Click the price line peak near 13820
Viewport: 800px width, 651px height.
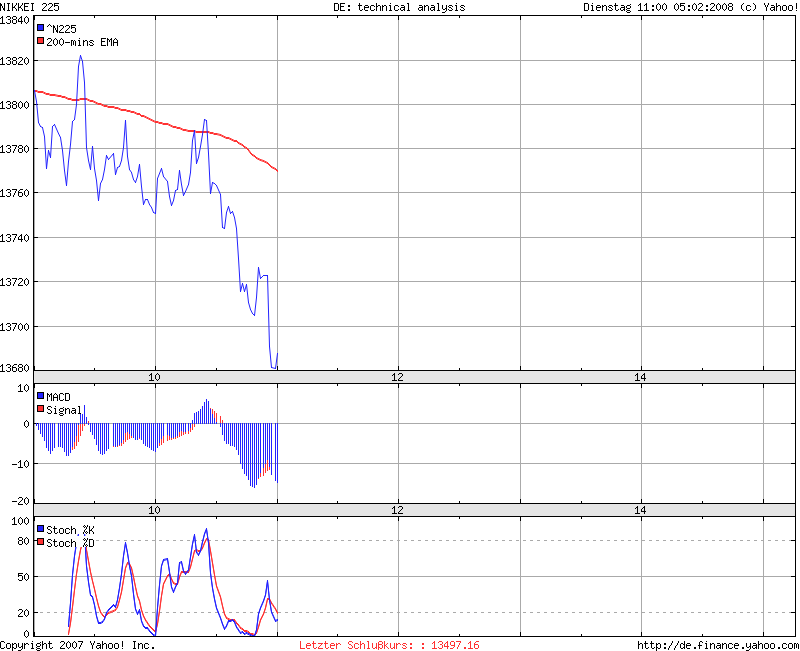pyautogui.click(x=80, y=56)
